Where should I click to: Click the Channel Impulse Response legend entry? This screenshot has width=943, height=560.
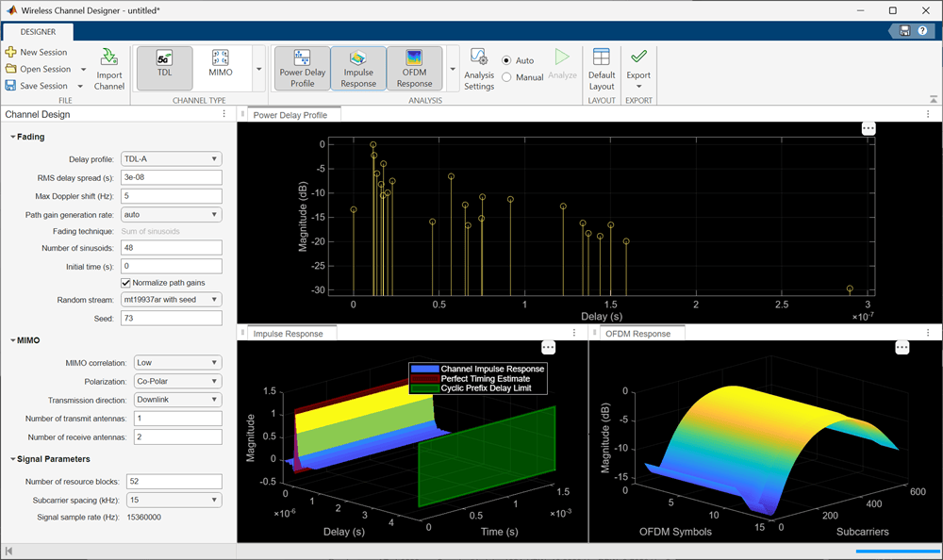point(478,369)
